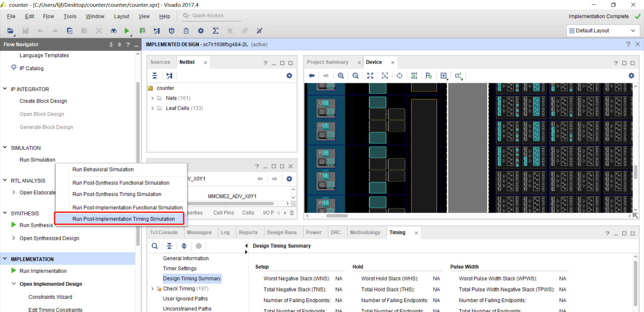Collapse the RTL ANALYSIS section
Viewport: 644px width, 312px height.
(5, 180)
